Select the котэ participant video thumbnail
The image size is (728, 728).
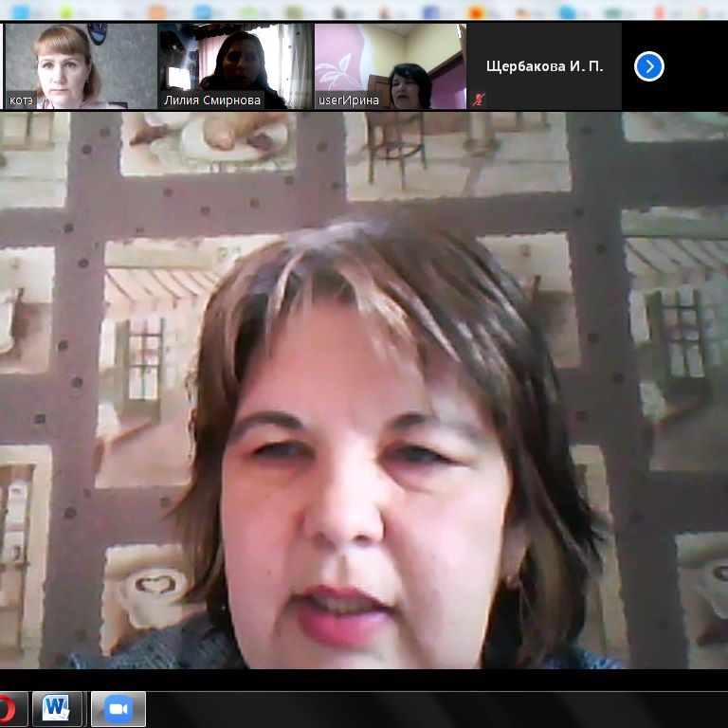tap(81, 66)
